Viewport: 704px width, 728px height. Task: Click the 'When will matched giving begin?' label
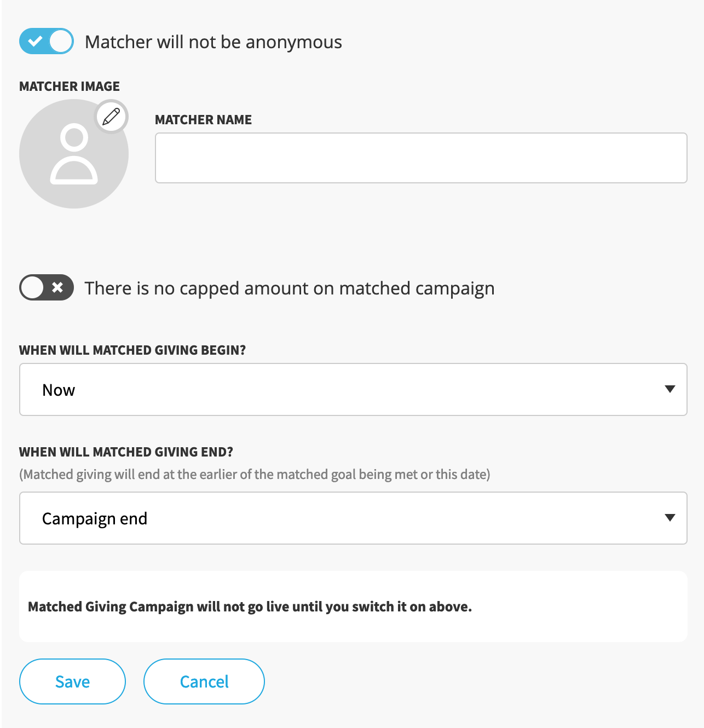(132, 350)
